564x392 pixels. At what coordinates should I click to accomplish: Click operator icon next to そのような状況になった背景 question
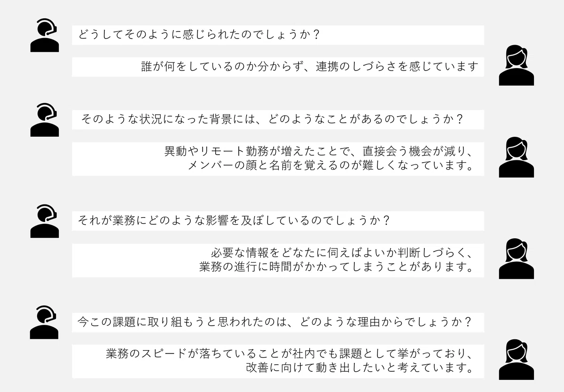(45, 120)
